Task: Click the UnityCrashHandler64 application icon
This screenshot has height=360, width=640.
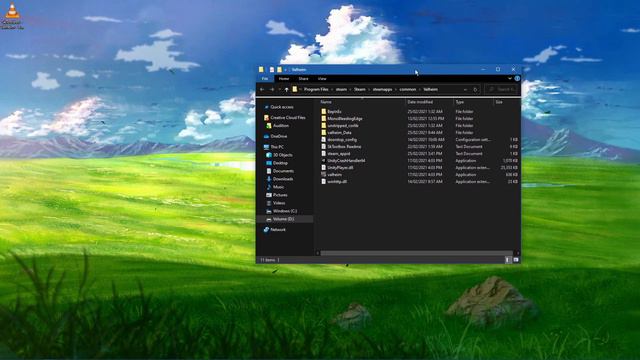Action: (x=324, y=161)
